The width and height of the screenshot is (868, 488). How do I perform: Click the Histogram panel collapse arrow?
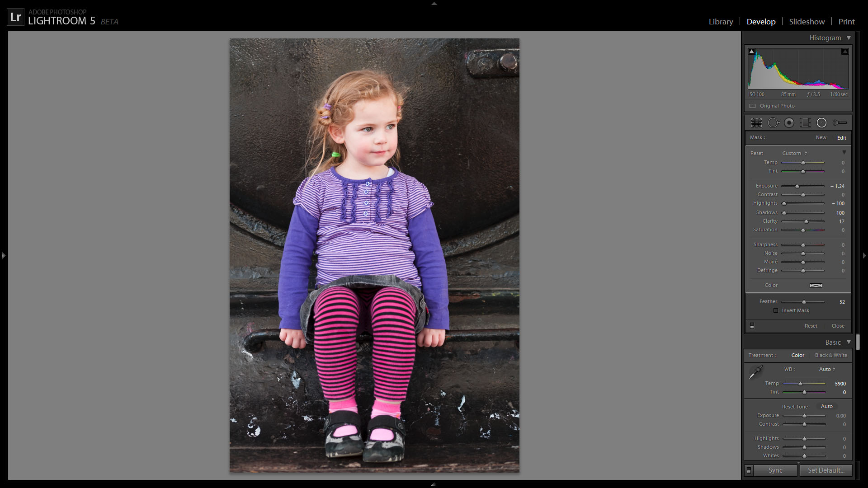(x=849, y=38)
